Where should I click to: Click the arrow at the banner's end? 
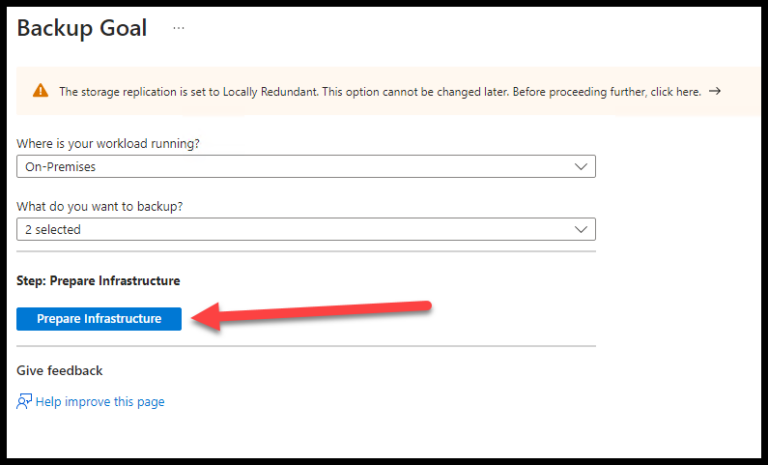714,91
